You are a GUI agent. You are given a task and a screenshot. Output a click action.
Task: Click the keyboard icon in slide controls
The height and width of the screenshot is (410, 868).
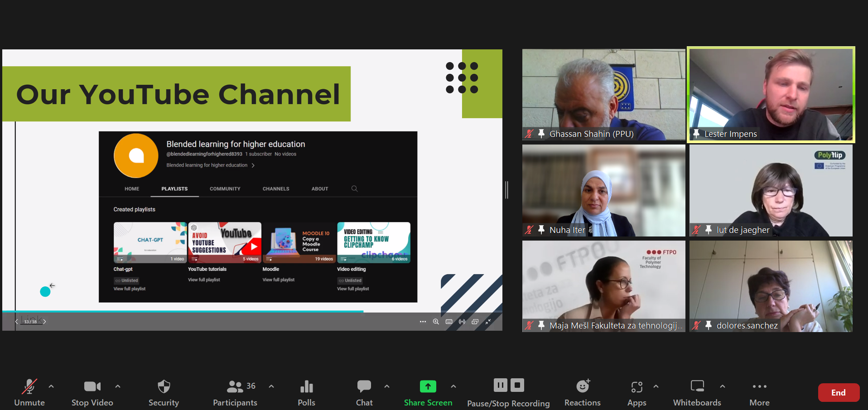449,322
